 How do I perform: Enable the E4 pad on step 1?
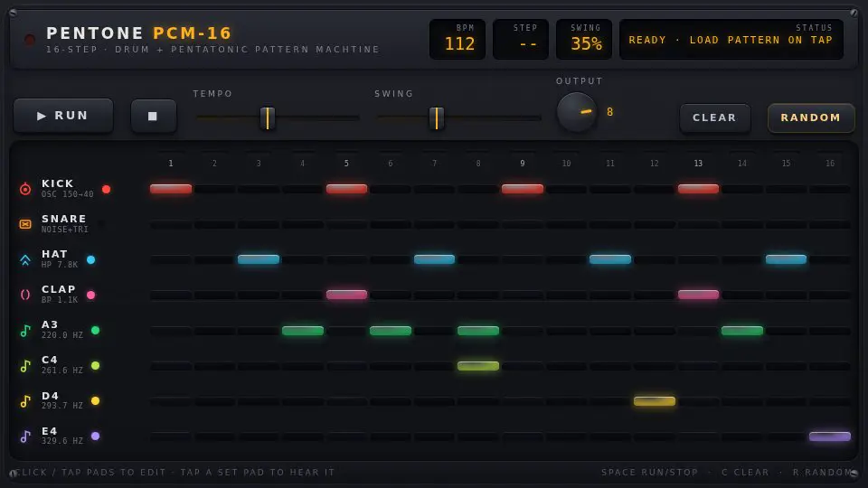tap(171, 436)
